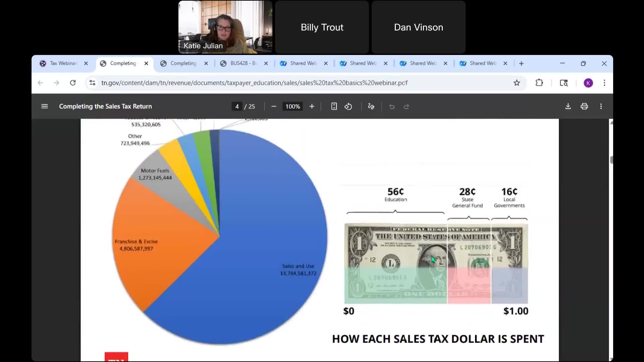Print the PDF document

tap(584, 106)
